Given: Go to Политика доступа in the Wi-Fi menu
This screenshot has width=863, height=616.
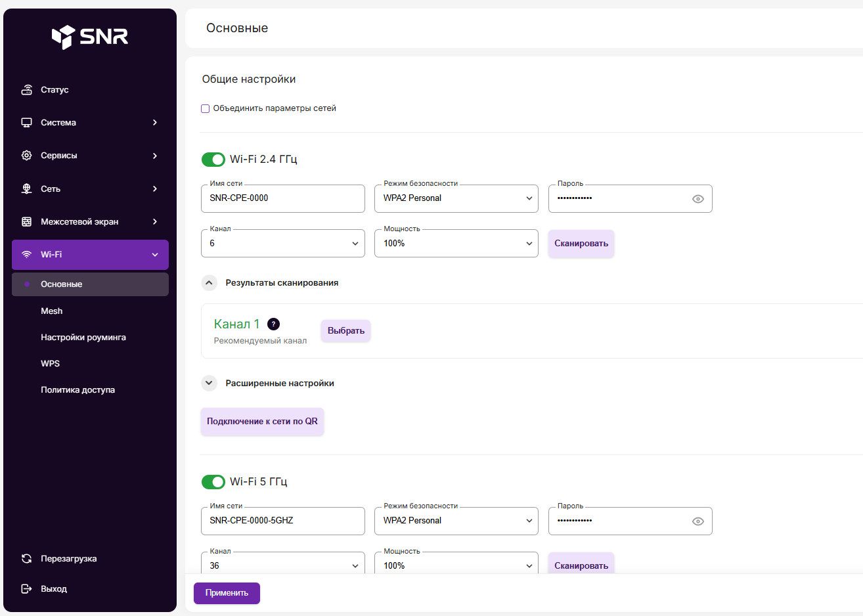Looking at the screenshot, I should click(77, 390).
